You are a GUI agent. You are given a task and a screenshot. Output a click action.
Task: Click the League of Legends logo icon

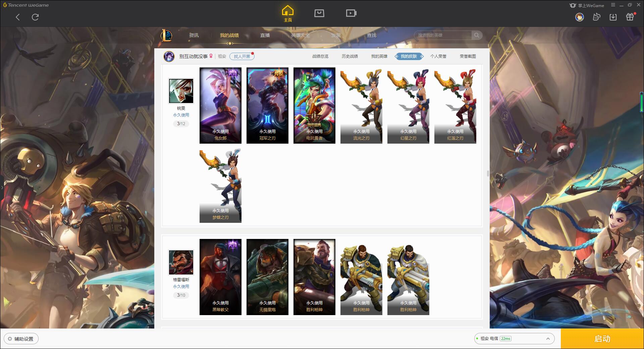pyautogui.click(x=167, y=35)
